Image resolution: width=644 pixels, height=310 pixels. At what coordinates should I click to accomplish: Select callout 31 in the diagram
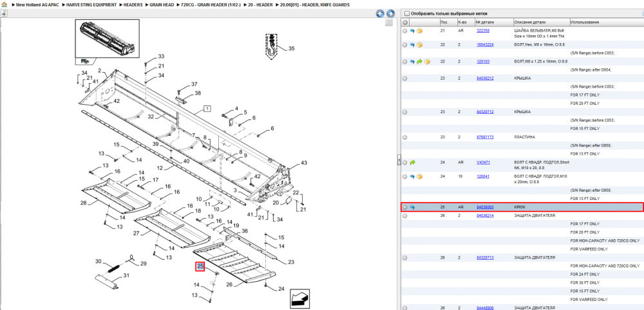pyautogui.click(x=126, y=275)
